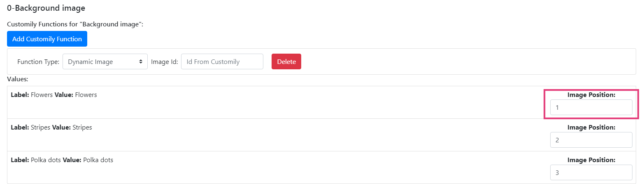The width and height of the screenshot is (644, 184).
Task: Click the Image Position label above Polka dots field
Action: pos(591,160)
